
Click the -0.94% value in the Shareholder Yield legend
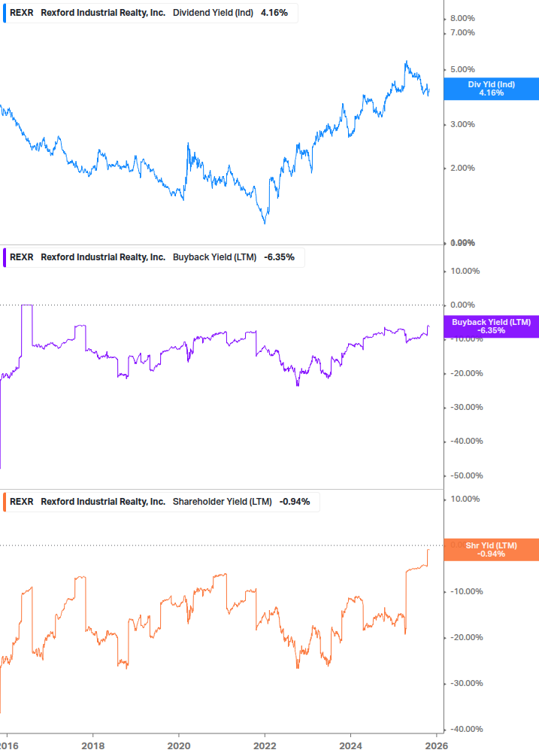pos(294,502)
